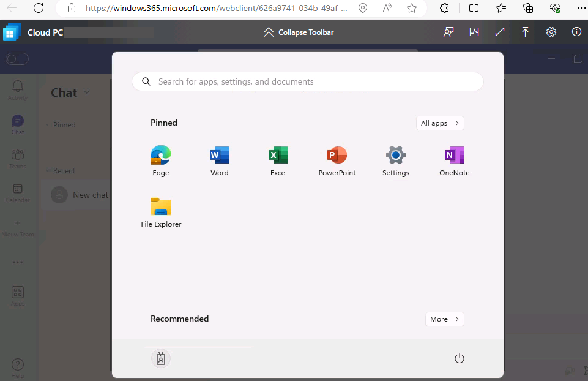The width and height of the screenshot is (588, 381).
Task: Collapse the Cloud PC toolbar
Action: click(x=298, y=32)
